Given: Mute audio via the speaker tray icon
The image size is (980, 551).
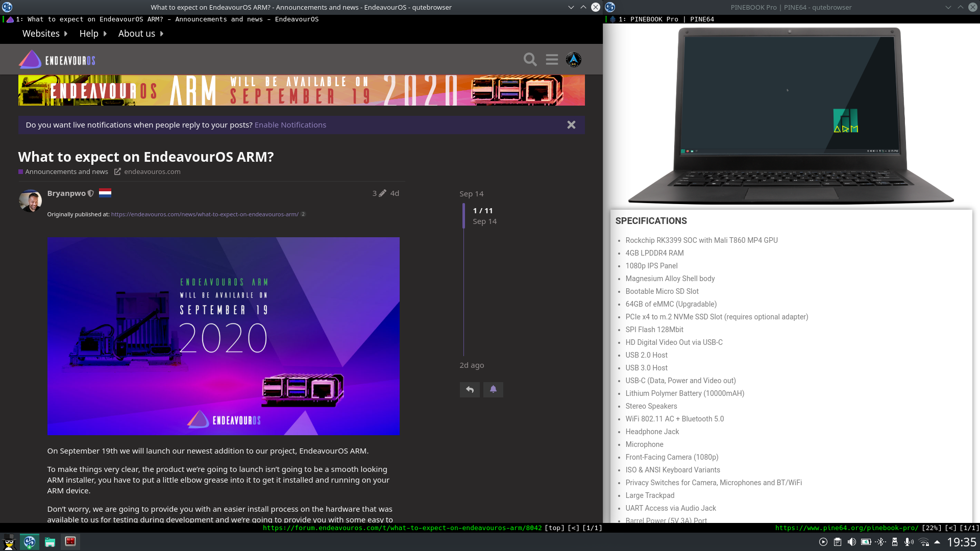Looking at the screenshot, I should pos(851,542).
